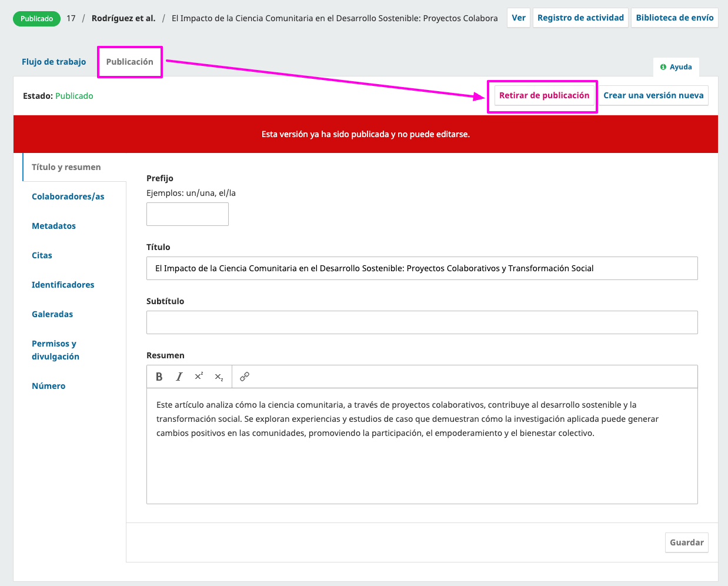Open the Colaboradores/as section
728x586 pixels.
[x=68, y=197]
